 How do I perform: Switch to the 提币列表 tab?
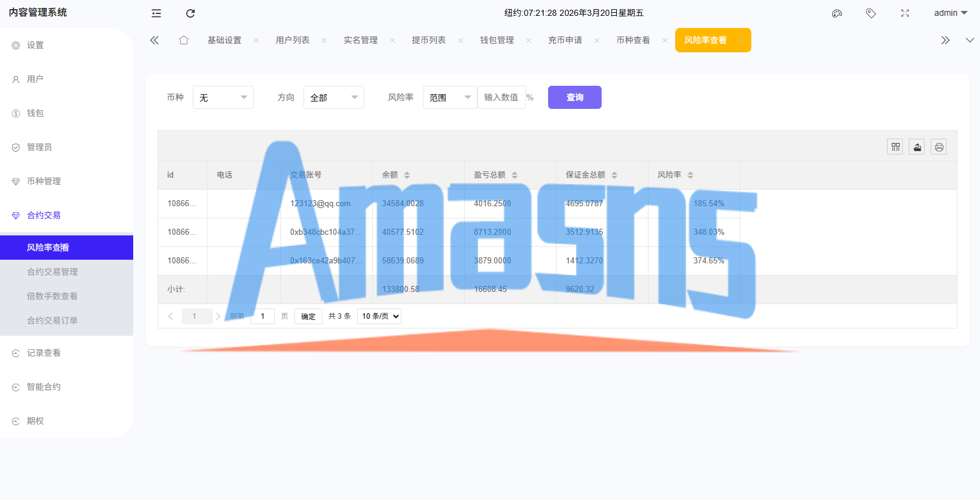point(429,40)
